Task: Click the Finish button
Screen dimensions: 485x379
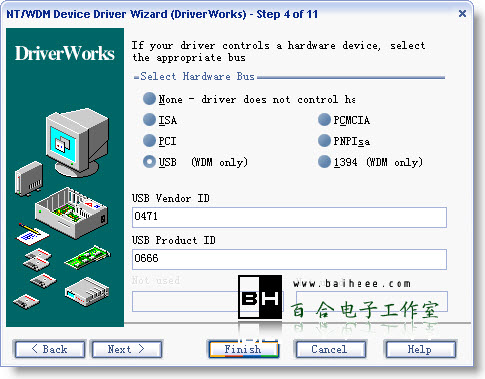Action: [243, 349]
